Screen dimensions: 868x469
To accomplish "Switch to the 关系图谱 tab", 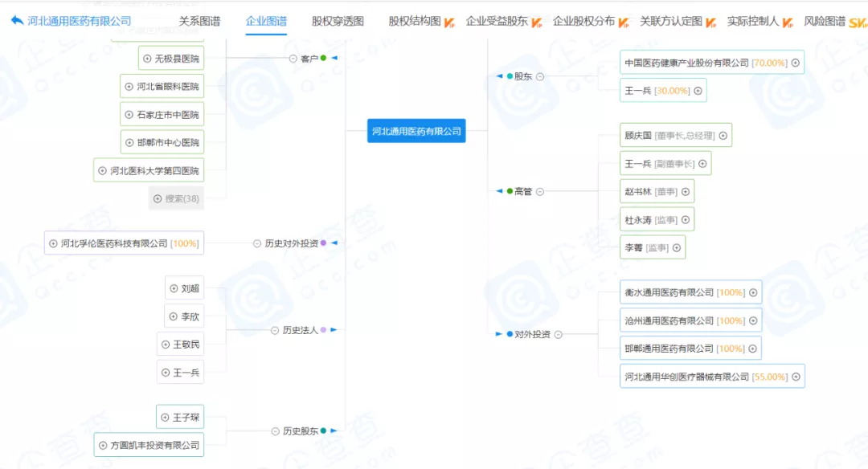I will point(199,21).
